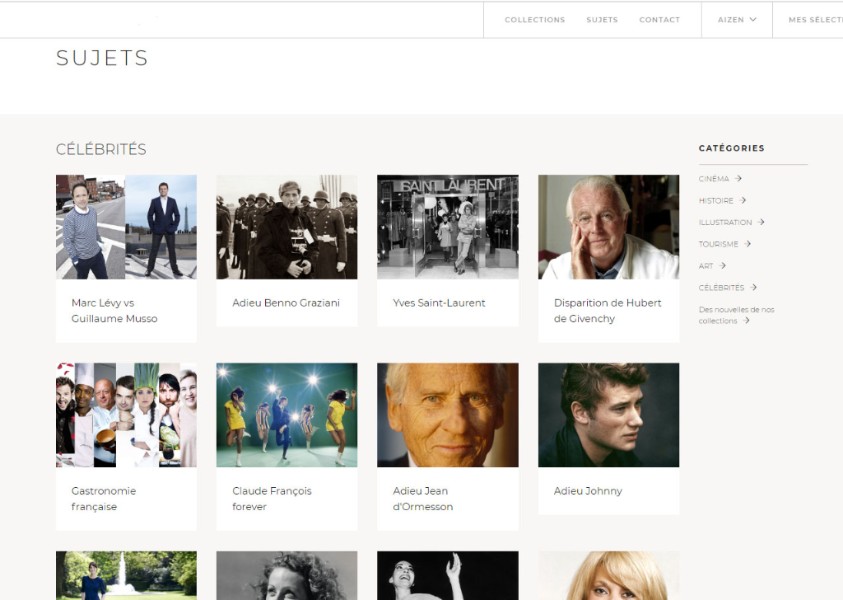843x600 pixels.
Task: Go to the Sujets navigation link
Action: [x=602, y=20]
